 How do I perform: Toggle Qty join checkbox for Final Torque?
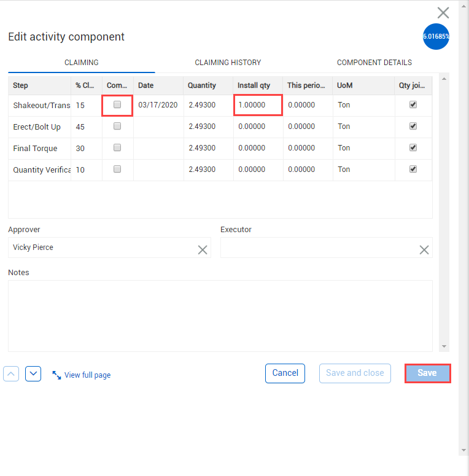(x=413, y=147)
